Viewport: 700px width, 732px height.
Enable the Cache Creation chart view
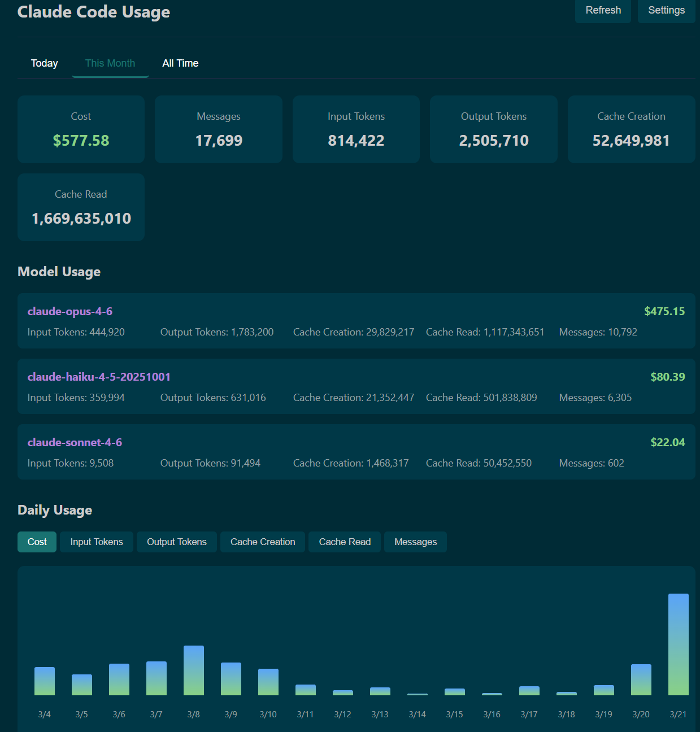tap(262, 542)
